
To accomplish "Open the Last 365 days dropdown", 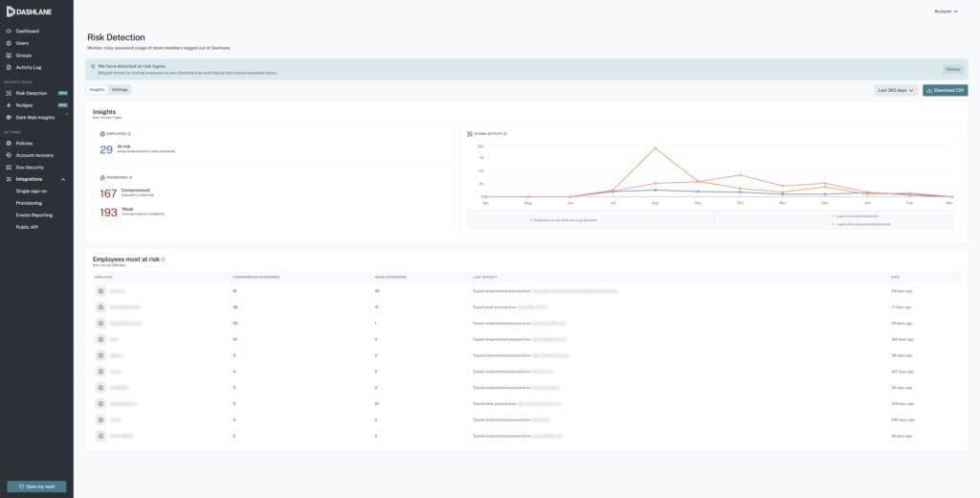I will 895,90.
